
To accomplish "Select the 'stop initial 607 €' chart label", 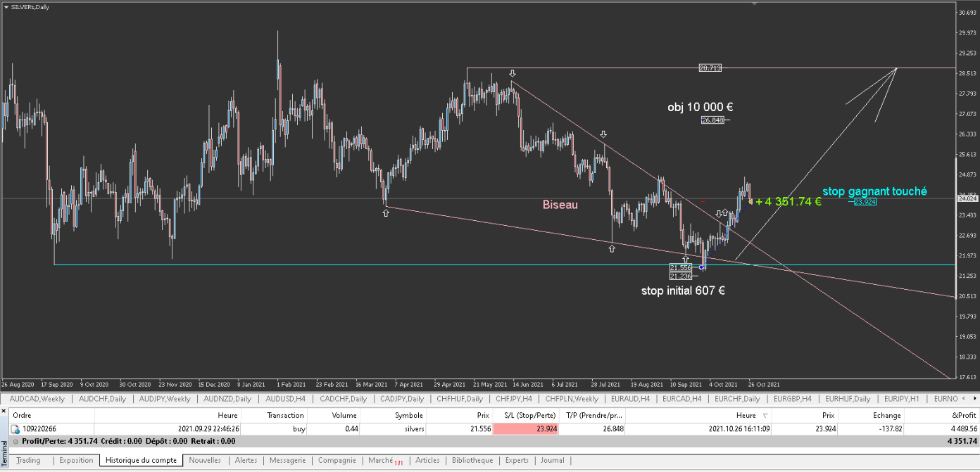I will (683, 291).
